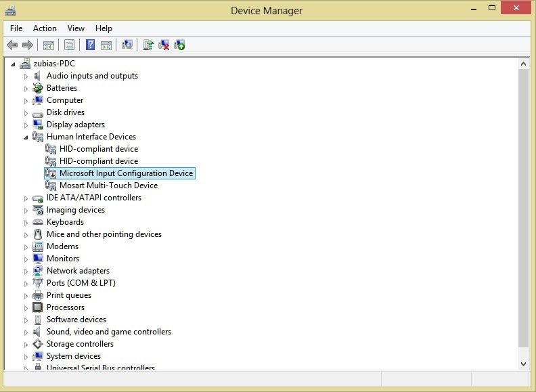Click the Print queues printer icon
536x392 pixels.
click(x=38, y=295)
